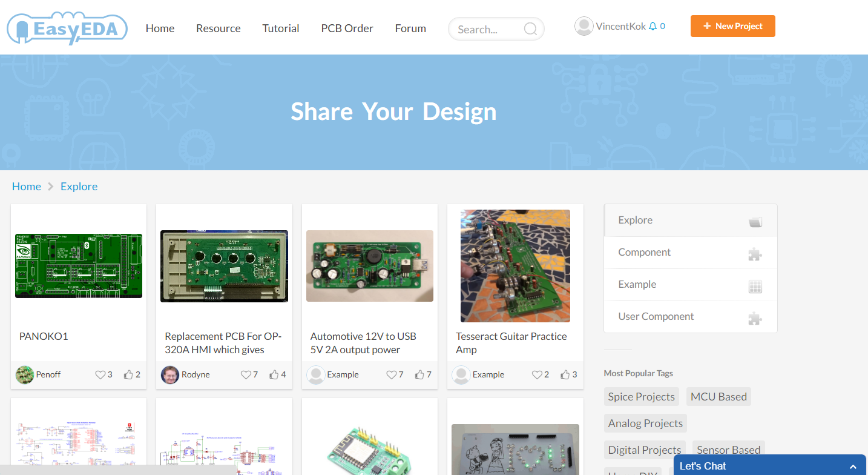Click the Example grid icon in sidebar
Viewport: 868px width, 475px height.
(x=755, y=286)
